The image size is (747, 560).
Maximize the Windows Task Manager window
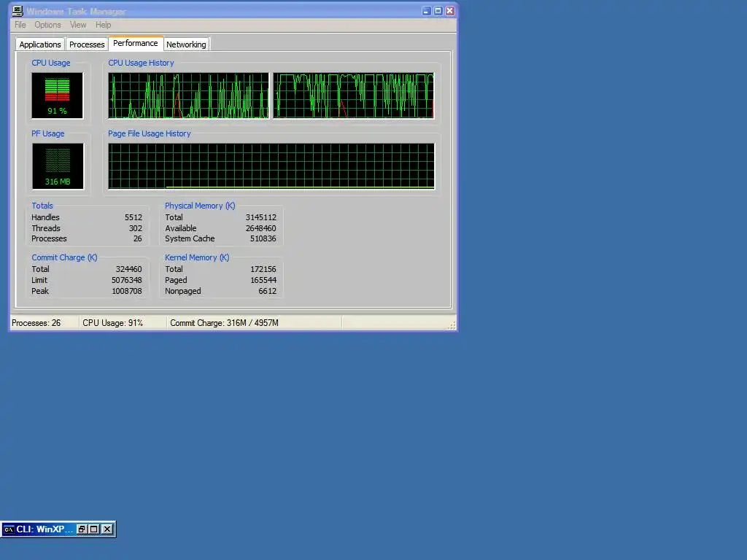tap(438, 11)
